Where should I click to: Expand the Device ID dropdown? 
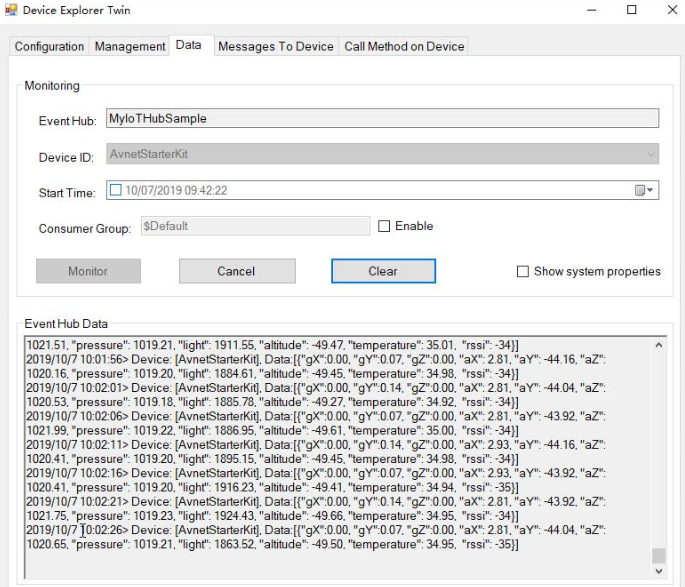(651, 154)
